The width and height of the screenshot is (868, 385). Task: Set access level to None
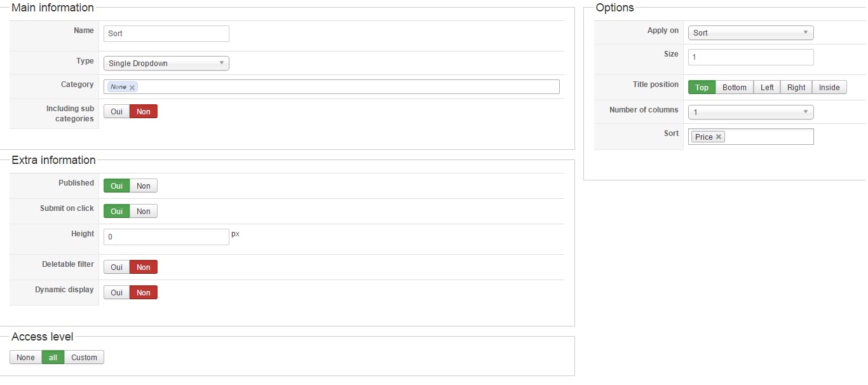(x=26, y=358)
